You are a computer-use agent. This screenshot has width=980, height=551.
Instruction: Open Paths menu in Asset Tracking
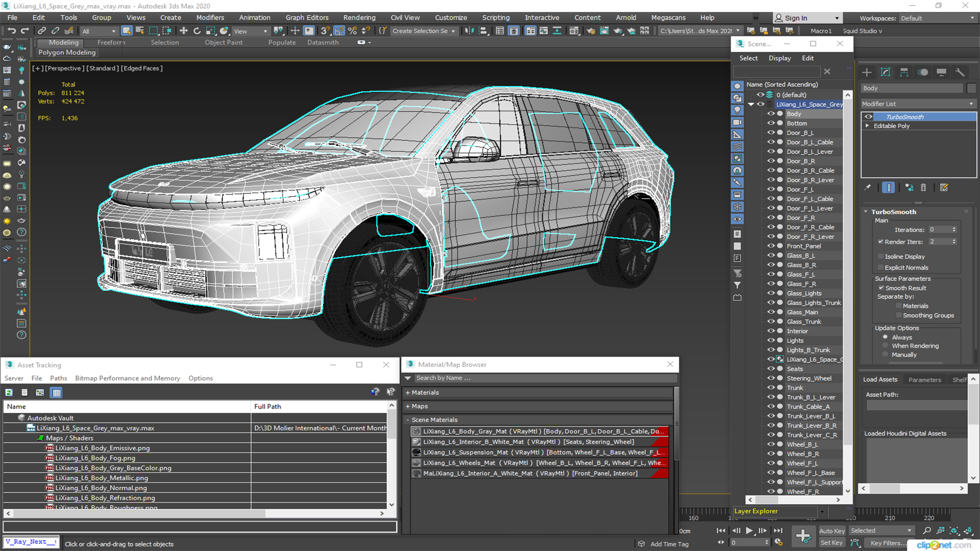(x=58, y=378)
